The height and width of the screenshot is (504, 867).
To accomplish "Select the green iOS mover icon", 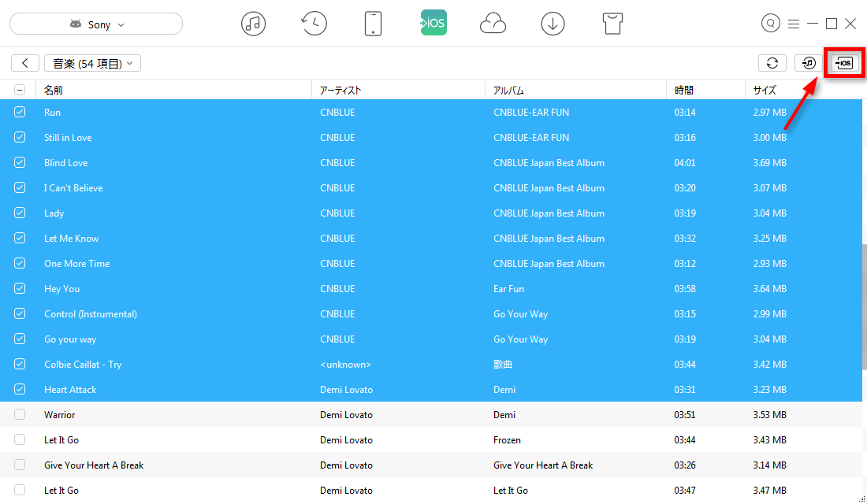I will 433,23.
